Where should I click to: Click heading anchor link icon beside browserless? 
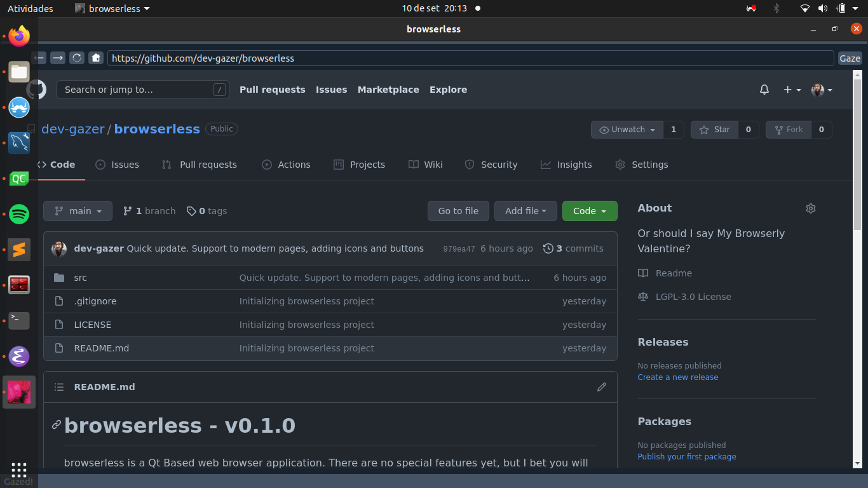pos(57,425)
